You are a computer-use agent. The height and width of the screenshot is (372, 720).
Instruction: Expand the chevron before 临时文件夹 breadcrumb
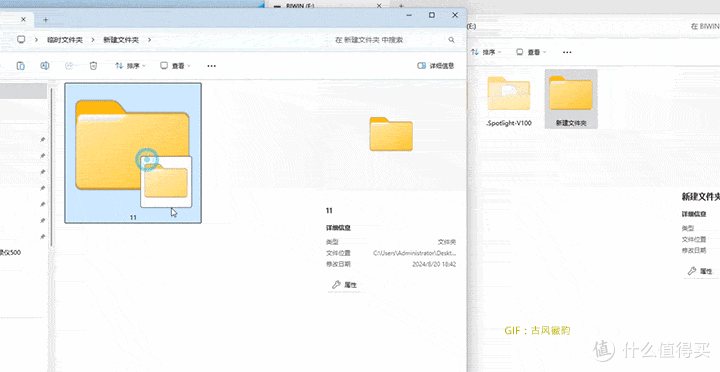[x=36, y=40]
